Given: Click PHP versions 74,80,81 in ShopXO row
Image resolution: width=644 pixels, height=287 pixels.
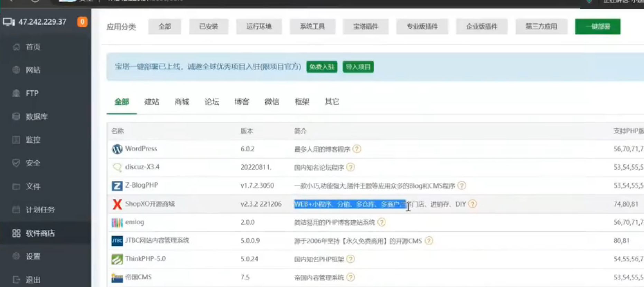Looking at the screenshot, I should point(626,204).
